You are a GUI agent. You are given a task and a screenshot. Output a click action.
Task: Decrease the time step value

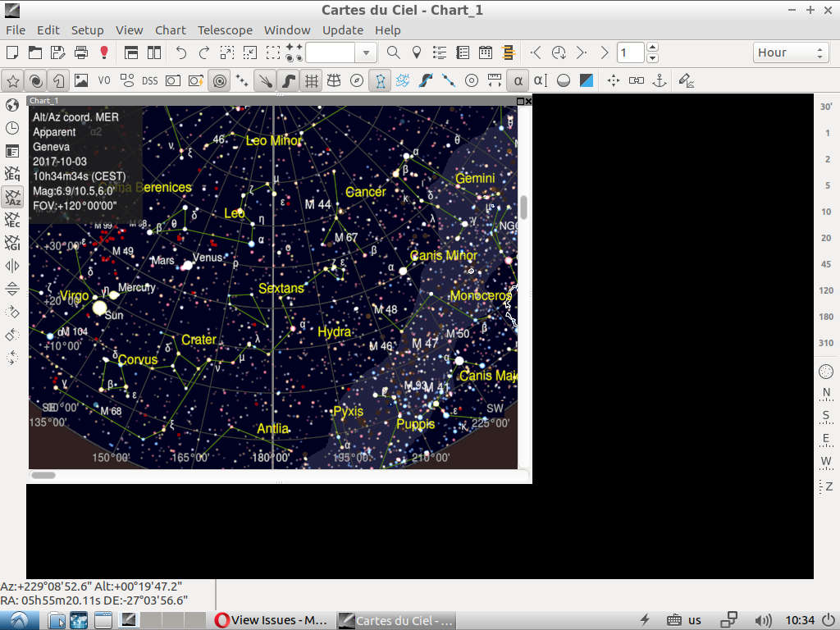(x=652, y=58)
